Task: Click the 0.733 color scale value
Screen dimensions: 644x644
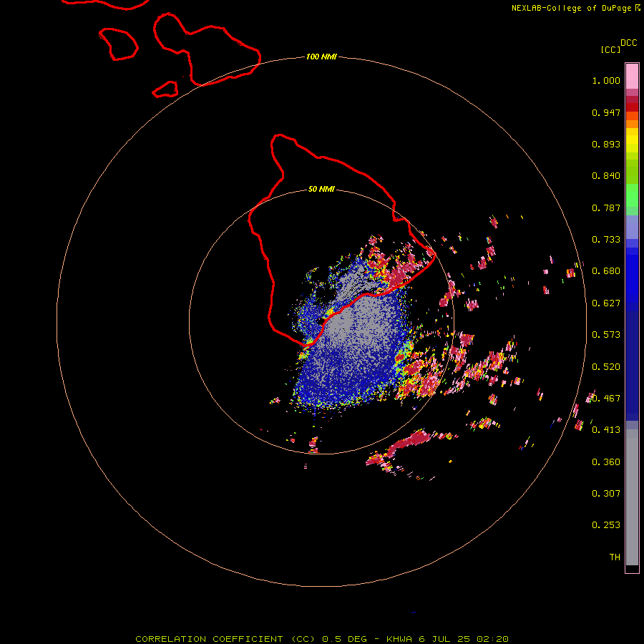Action: [606, 240]
